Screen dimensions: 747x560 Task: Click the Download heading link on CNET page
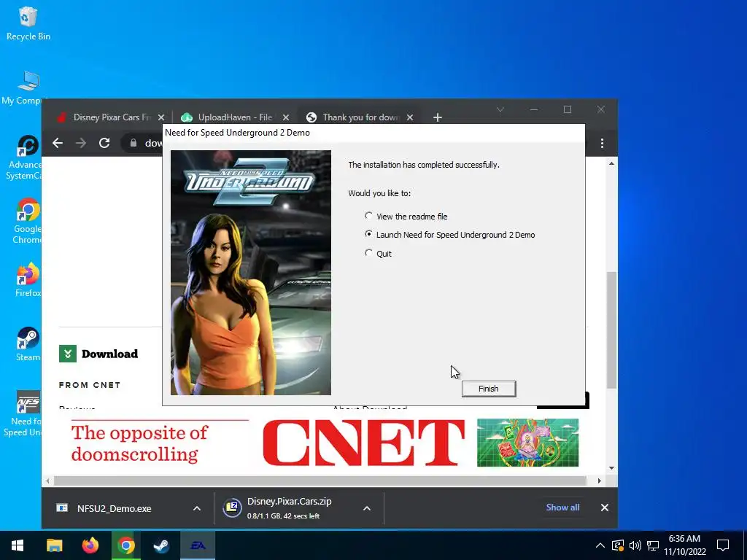click(109, 354)
